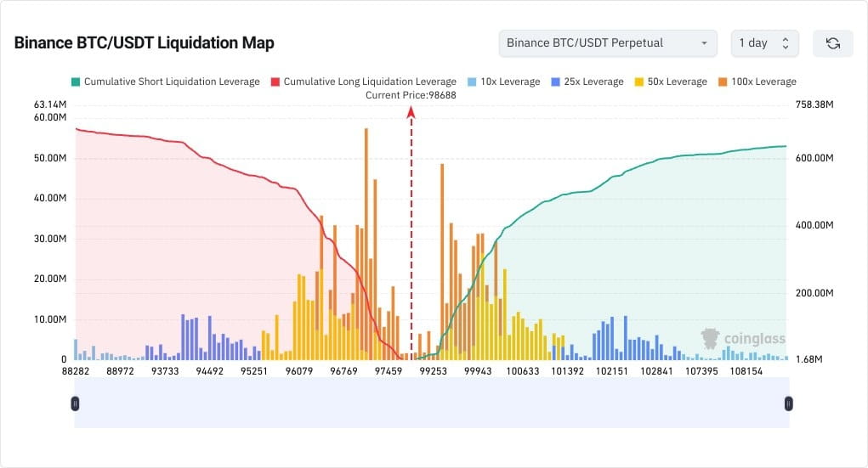The height and width of the screenshot is (468, 868).
Task: Open the Binance BTC/USDT Perpetual dropdown
Action: pos(608,43)
